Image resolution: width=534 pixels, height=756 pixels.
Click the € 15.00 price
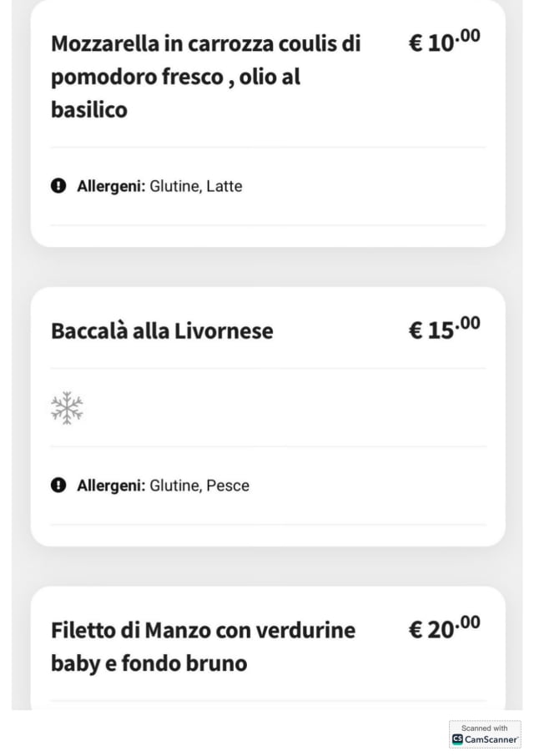tap(444, 328)
